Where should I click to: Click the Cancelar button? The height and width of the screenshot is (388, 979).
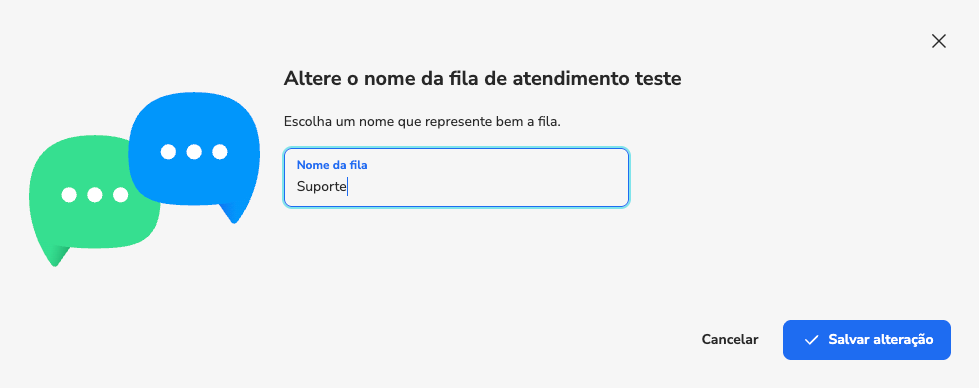730,339
